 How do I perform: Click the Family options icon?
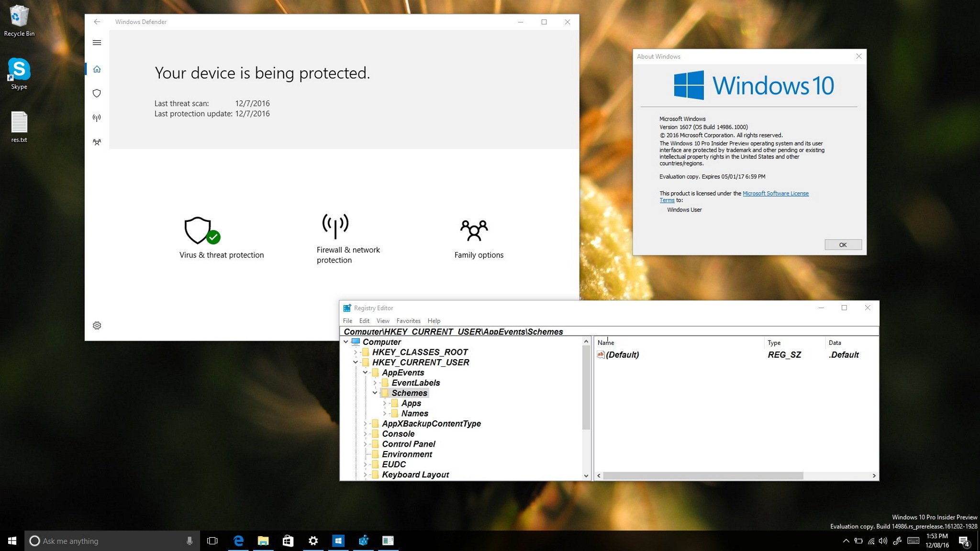pos(473,228)
